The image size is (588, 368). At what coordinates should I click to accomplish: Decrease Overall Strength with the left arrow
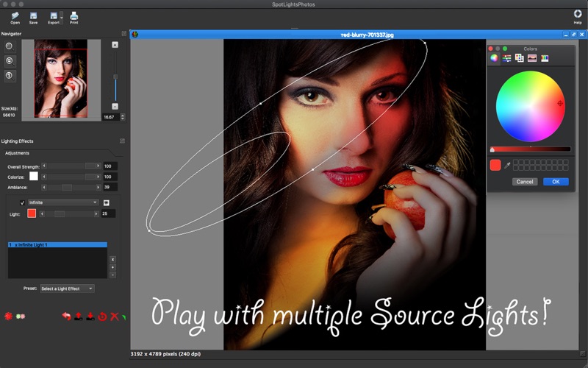44,166
